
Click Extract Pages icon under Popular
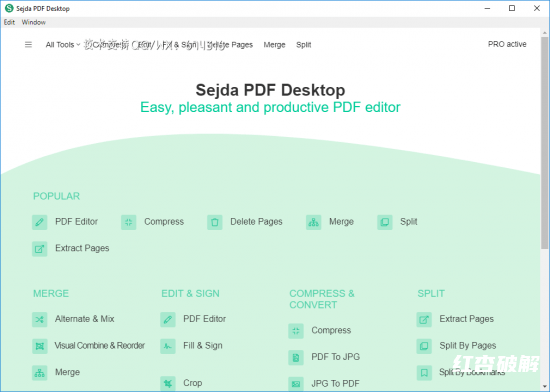tap(40, 249)
